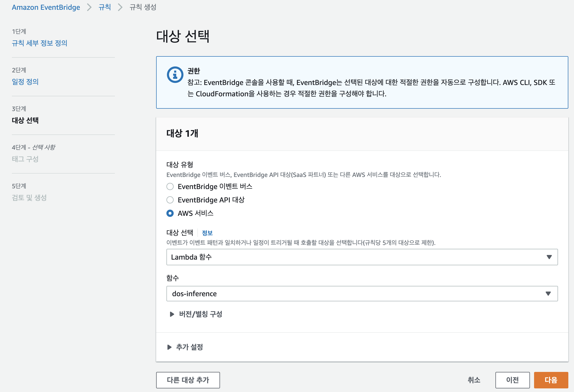Open the 규칙 breadcrumb link
Viewport: 574px width, 392px height.
(105, 7)
